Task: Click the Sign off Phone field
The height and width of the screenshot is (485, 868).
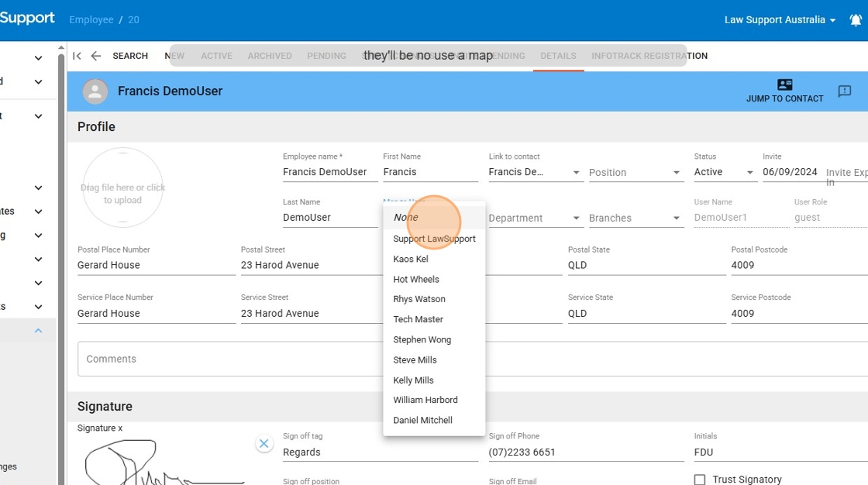Action: coord(586,452)
